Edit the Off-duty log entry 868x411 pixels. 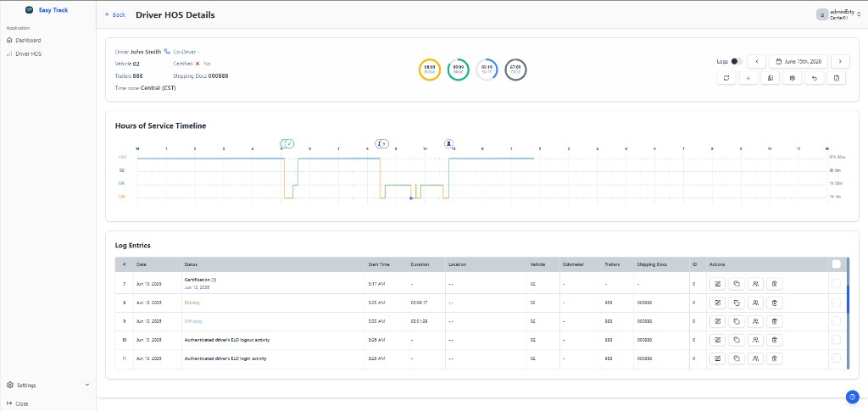718,321
